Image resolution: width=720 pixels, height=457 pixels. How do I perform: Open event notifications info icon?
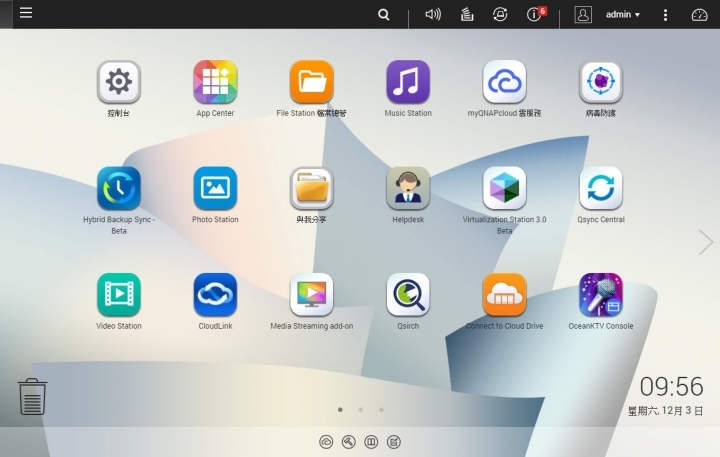536,14
